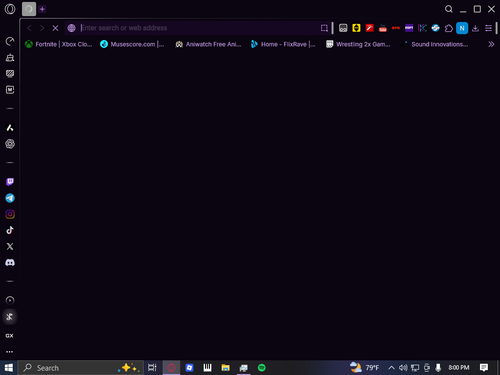Open the red-text extension icon
The image size is (500, 375).
tap(396, 28)
